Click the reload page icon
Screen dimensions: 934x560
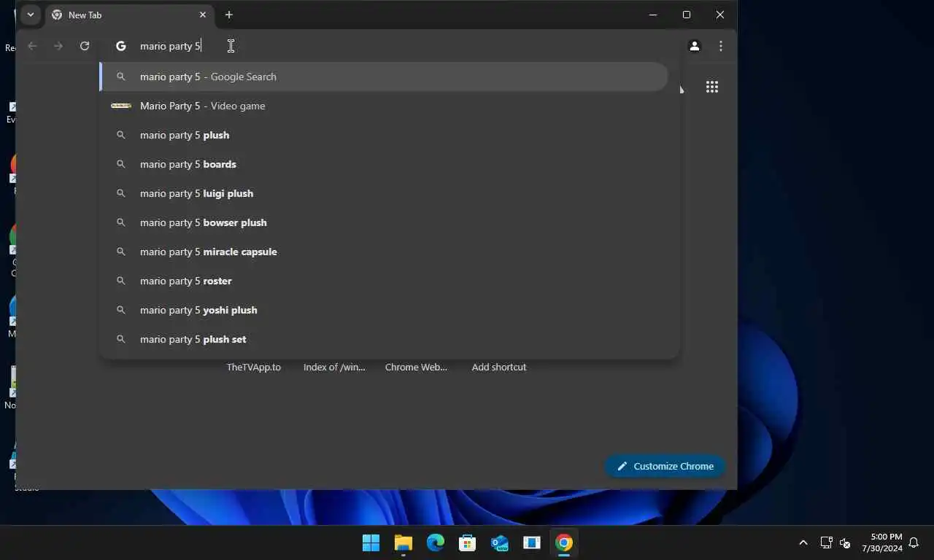pyautogui.click(x=85, y=46)
